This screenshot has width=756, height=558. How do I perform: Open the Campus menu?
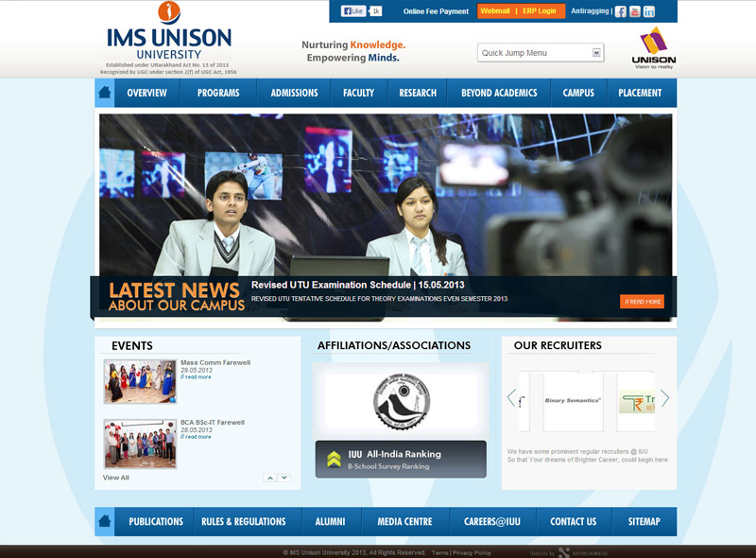[x=578, y=93]
